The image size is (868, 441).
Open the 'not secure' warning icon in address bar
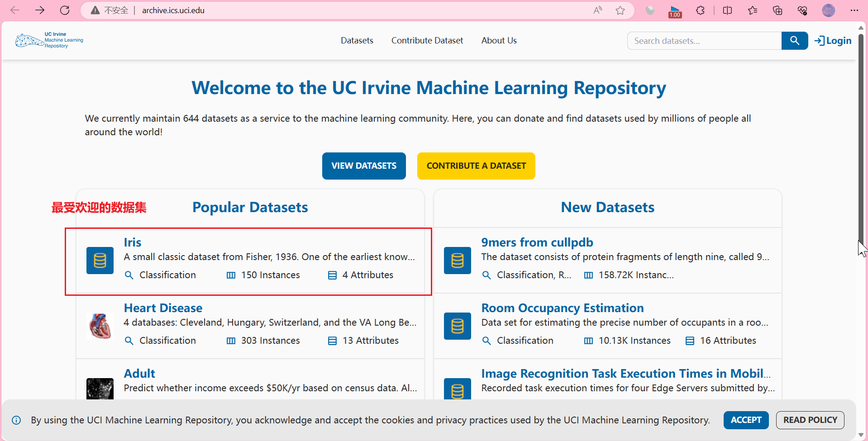95,10
